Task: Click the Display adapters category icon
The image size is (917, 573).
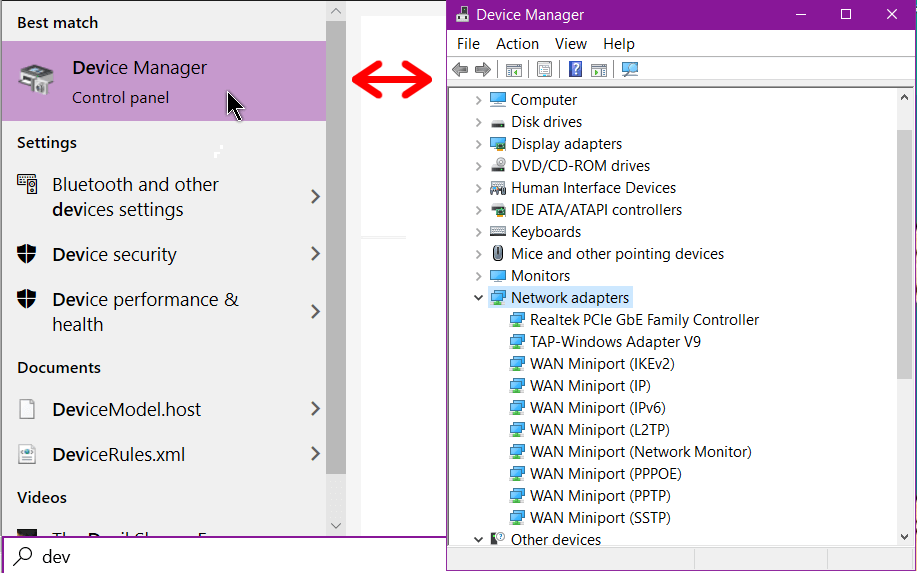Action: (x=497, y=144)
